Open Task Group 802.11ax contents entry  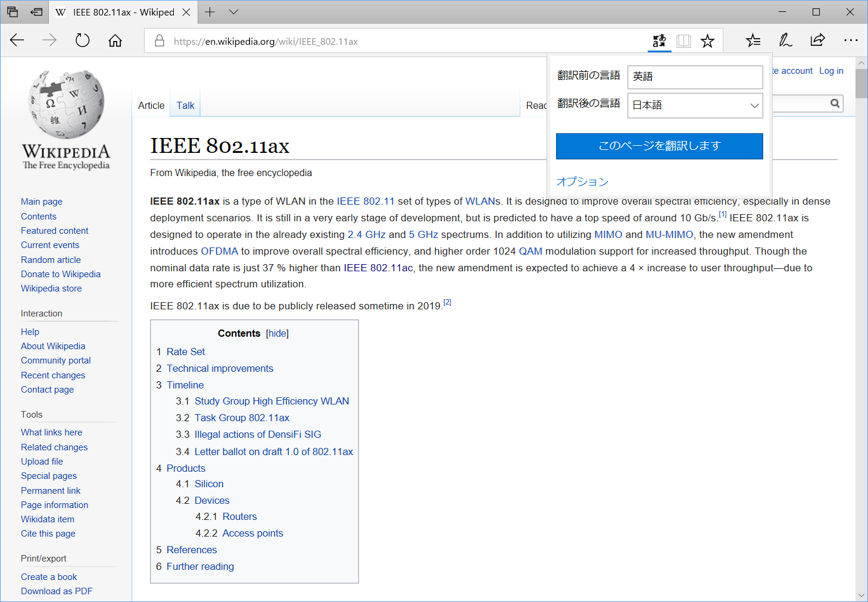[x=242, y=418]
